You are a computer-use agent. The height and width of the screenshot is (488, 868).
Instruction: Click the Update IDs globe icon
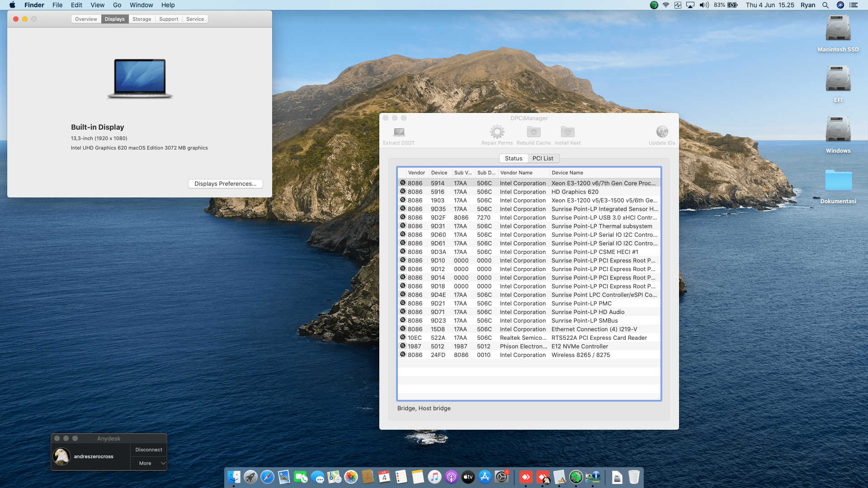tap(662, 132)
